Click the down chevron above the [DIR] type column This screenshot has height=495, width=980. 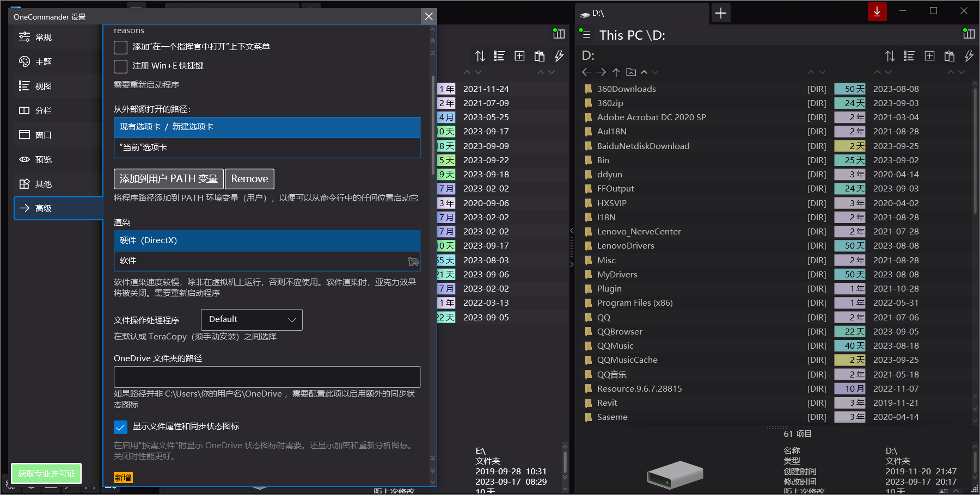click(x=822, y=72)
